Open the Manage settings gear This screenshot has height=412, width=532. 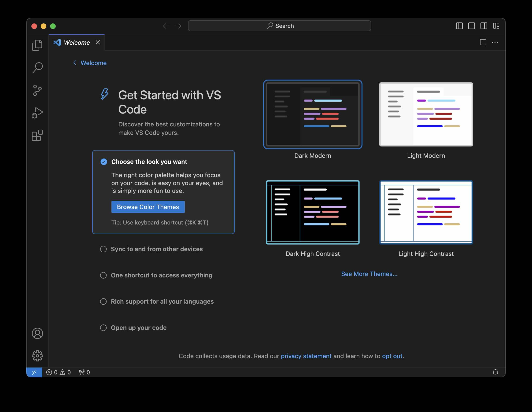[37, 356]
